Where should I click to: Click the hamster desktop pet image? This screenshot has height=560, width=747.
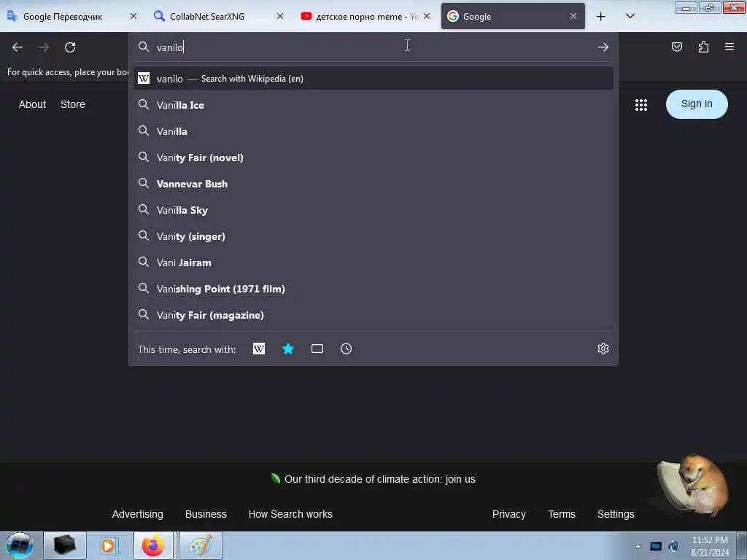[692, 486]
